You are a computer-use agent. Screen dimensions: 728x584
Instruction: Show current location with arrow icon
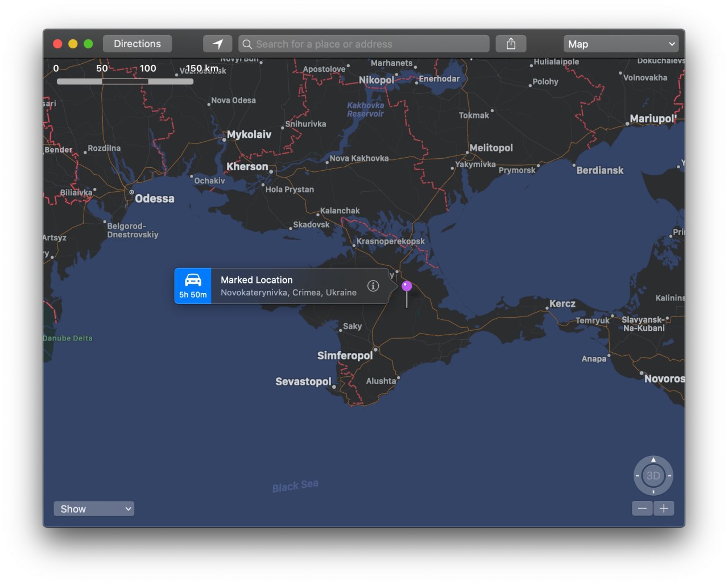pos(218,44)
